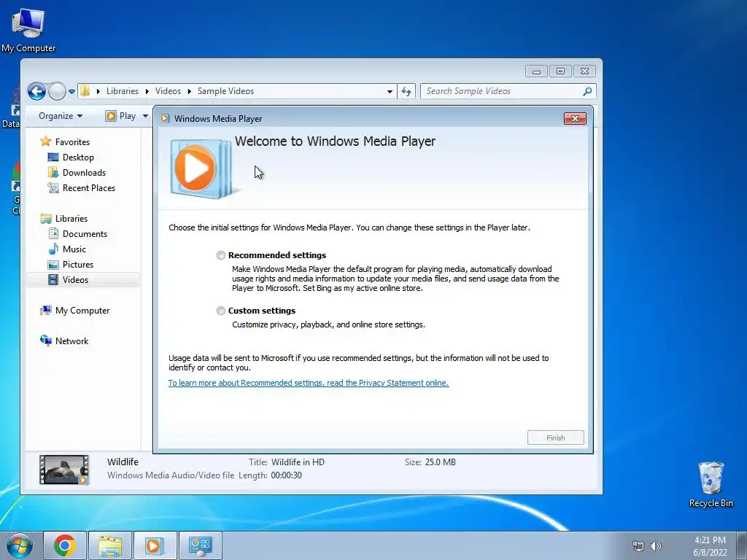Click Libraries in the address breadcrumb
This screenshot has width=747, height=560.
click(123, 91)
